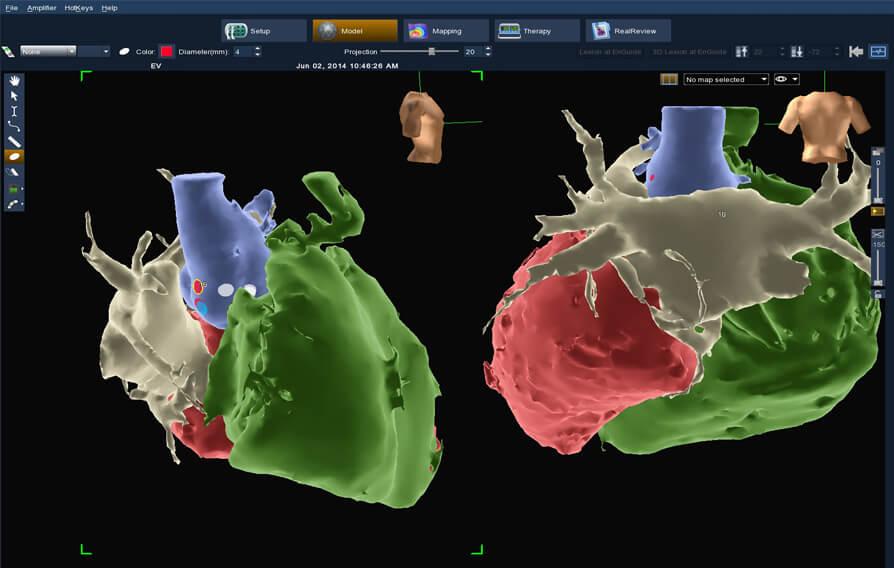Click the Diameter(mm) value field
This screenshot has height=568, width=894.
[x=241, y=51]
